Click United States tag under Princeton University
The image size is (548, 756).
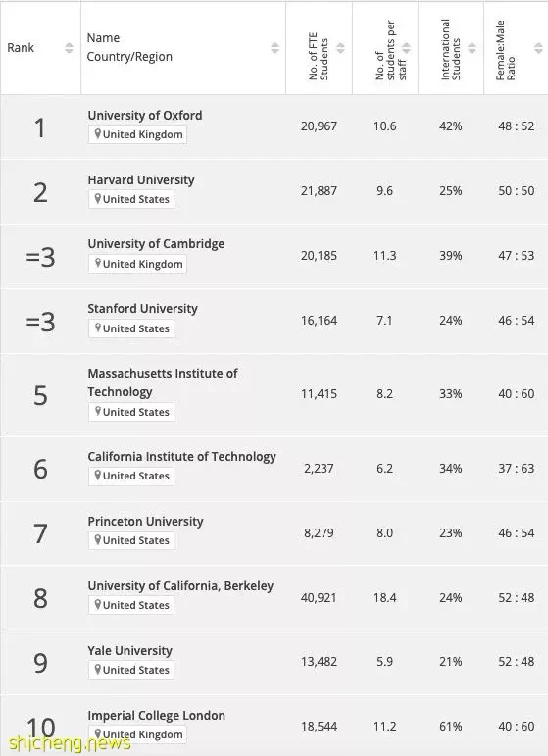tap(131, 540)
